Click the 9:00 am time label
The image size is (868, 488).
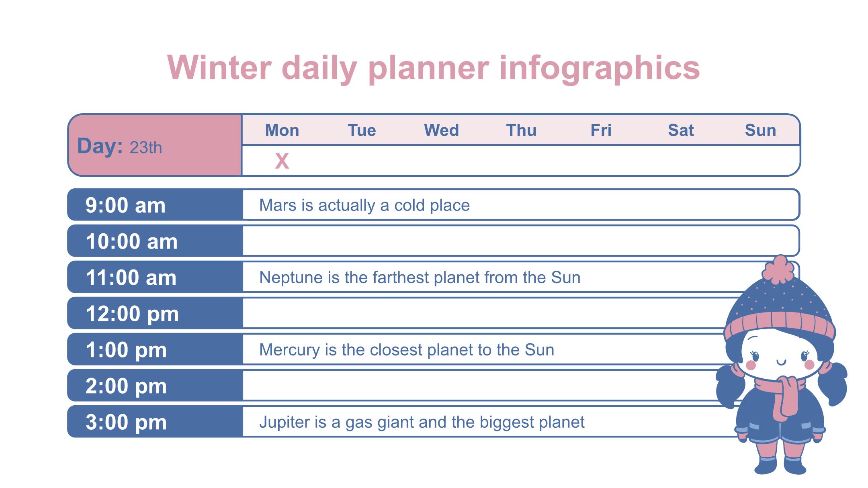tap(125, 205)
